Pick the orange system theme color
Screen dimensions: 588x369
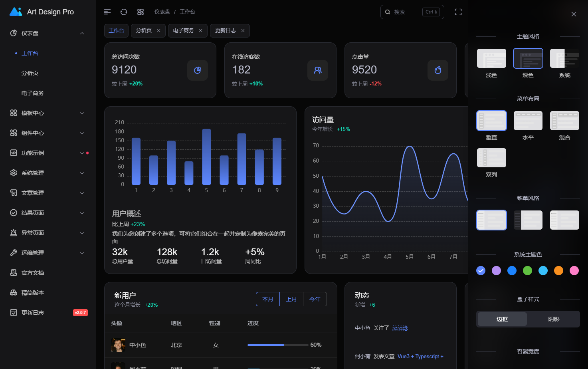pos(558,271)
